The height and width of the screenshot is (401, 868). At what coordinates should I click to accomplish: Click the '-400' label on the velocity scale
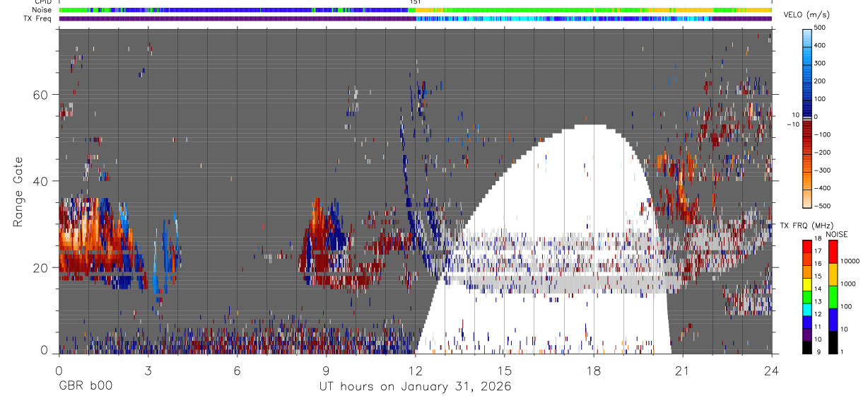click(823, 189)
